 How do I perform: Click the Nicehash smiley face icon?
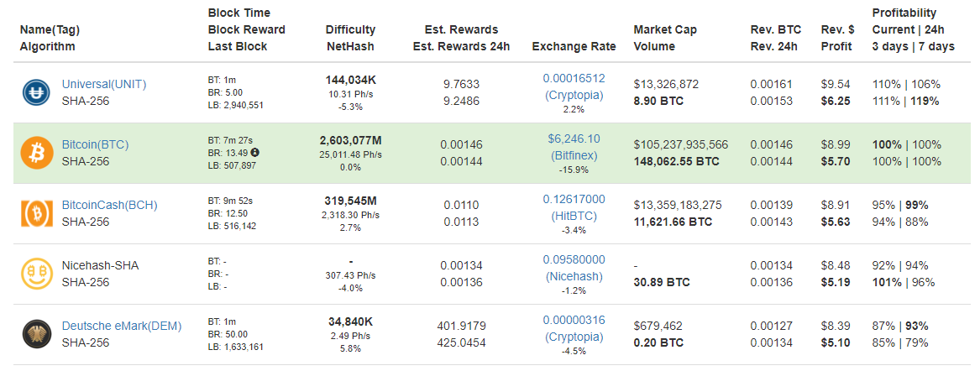[35, 274]
